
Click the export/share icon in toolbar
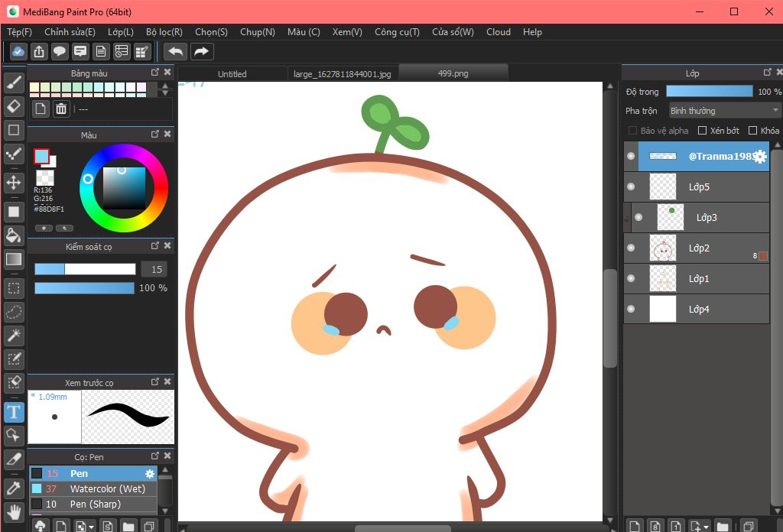(x=39, y=51)
